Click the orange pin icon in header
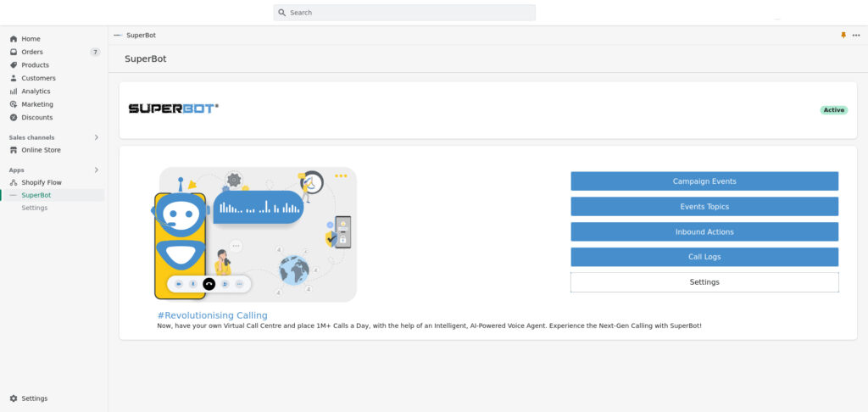 843,35
